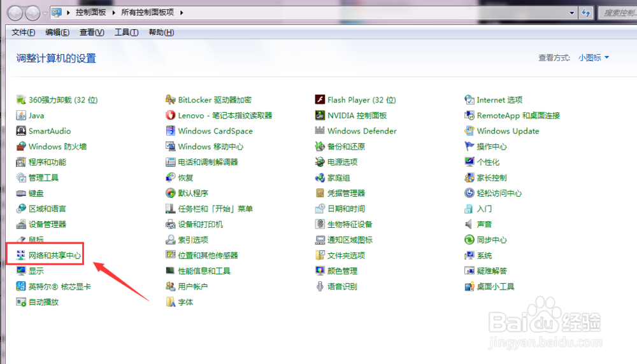Open 英特尔® 核芯显卡 link
This screenshot has height=364, width=637.
pos(60,286)
